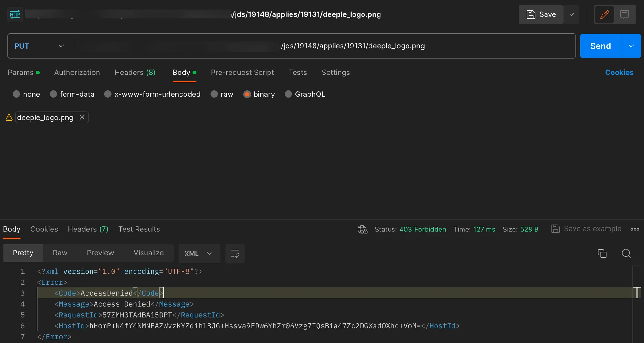Click the request URL input field
Screen dimensions: 644x343
[324, 46]
